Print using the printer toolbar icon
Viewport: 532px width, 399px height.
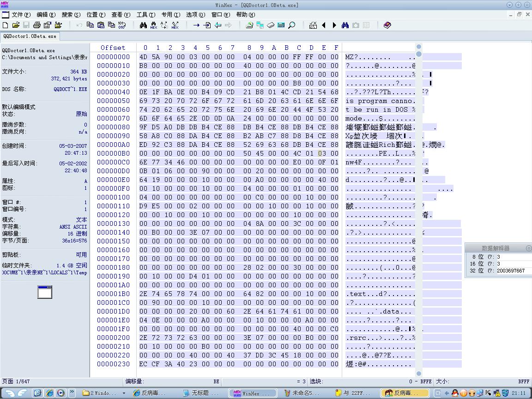[36, 25]
